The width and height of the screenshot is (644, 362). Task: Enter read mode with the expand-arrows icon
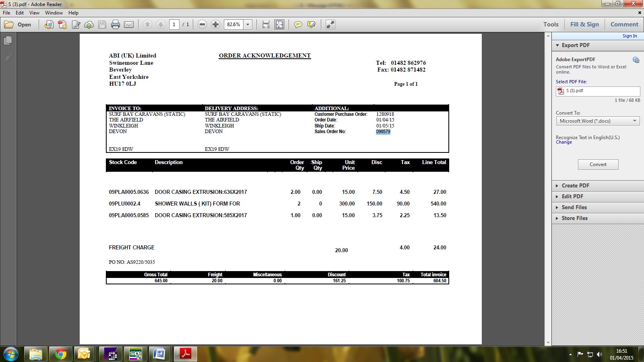pyautogui.click(x=330, y=25)
